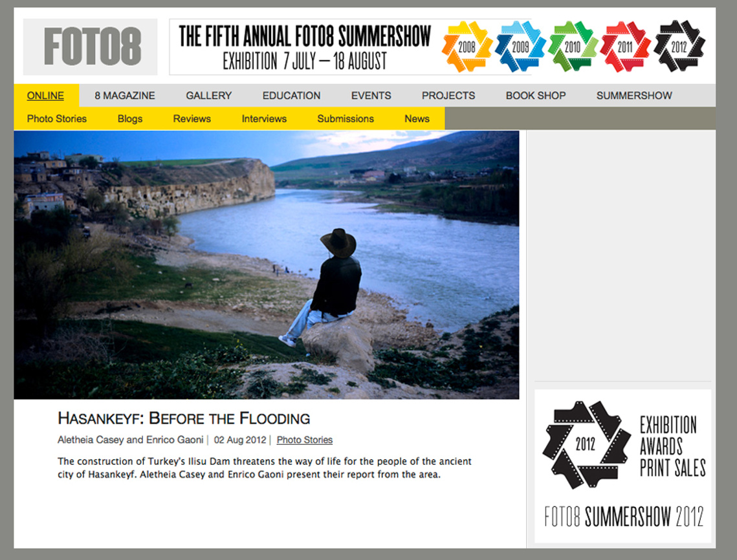This screenshot has width=737, height=560.
Task: Select the green 2010 Summershow badge
Action: 573,47
